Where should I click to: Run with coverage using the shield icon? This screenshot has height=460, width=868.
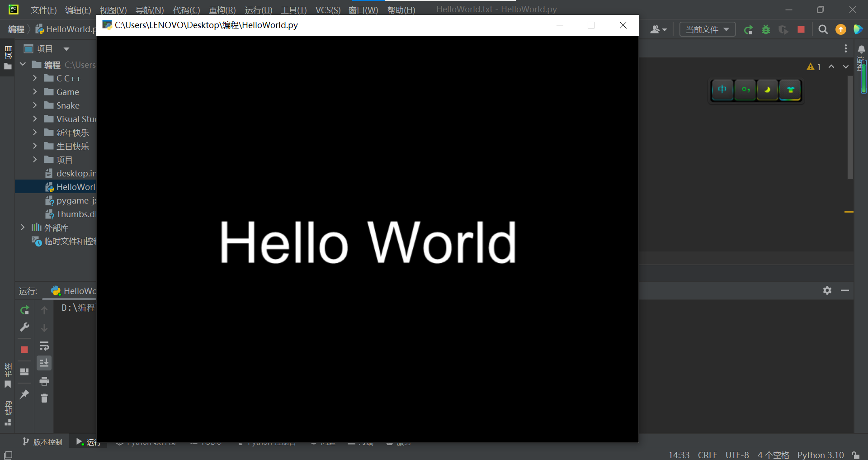[783, 29]
